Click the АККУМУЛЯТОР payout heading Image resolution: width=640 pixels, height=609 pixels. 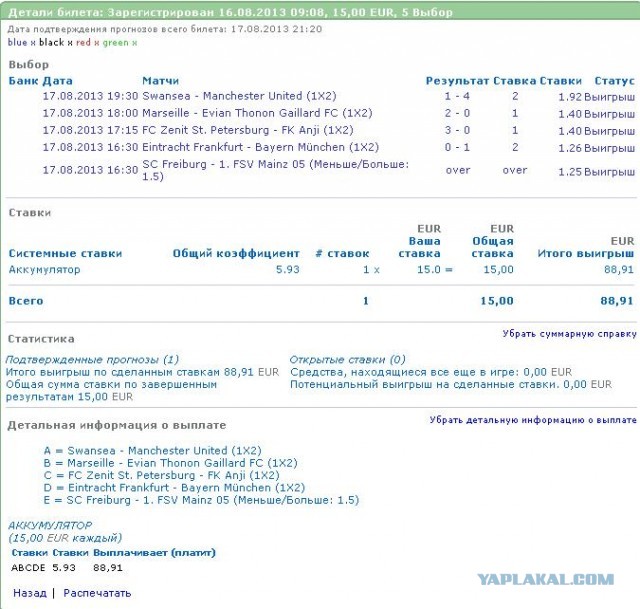[50, 525]
